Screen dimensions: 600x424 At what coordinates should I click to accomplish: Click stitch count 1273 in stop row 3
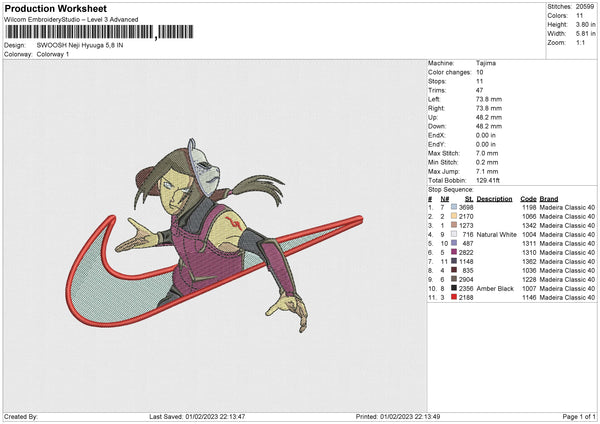coord(466,225)
